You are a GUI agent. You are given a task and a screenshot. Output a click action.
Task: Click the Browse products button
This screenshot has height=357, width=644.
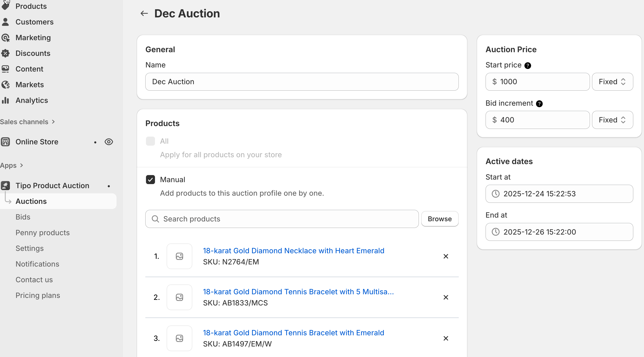[439, 219]
